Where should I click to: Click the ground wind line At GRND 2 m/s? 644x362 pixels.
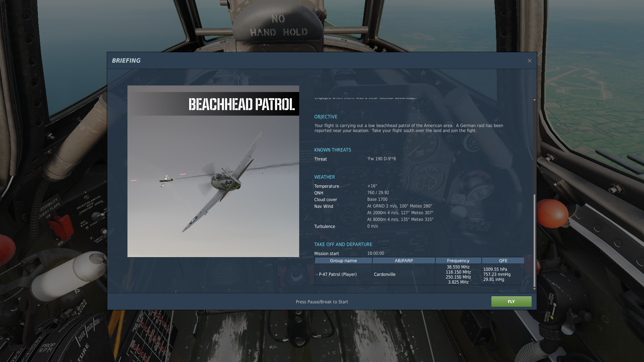(399, 206)
